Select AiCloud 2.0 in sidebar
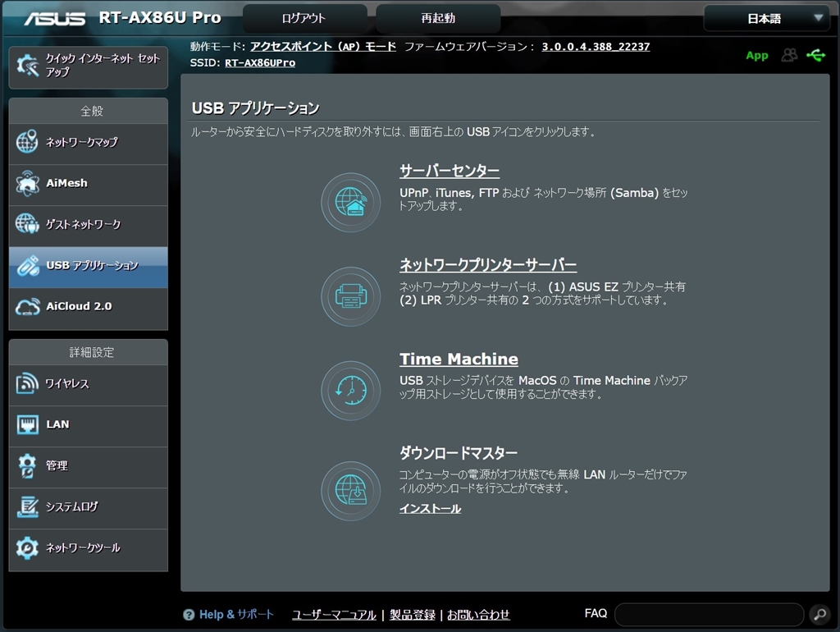Viewport: 840px width, 632px height. pyautogui.click(x=89, y=307)
